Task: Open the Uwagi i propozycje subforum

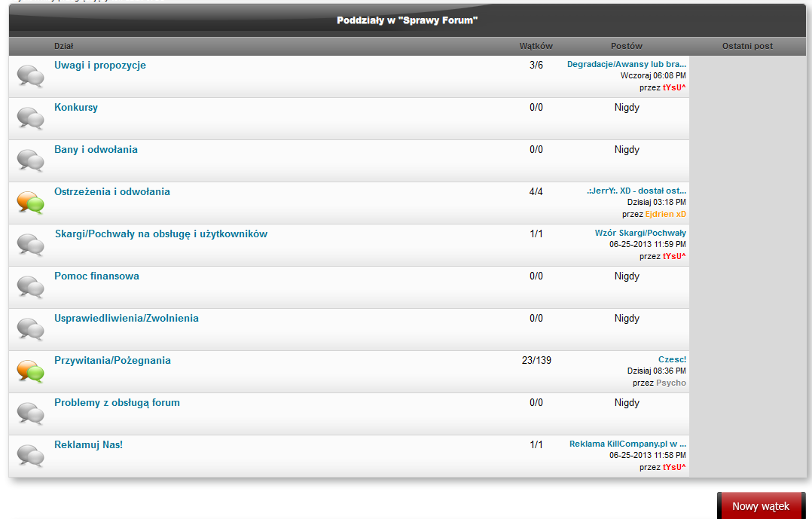Action: pos(100,66)
